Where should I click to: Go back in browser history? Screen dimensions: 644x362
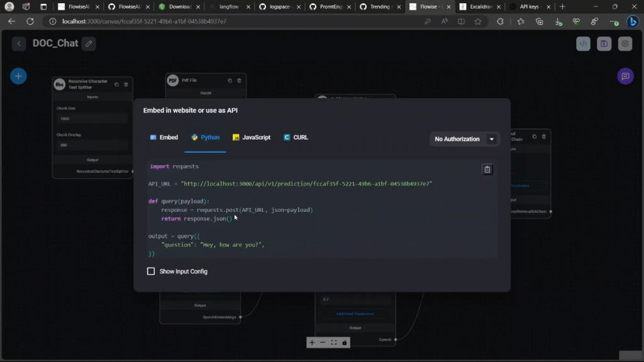point(11,21)
